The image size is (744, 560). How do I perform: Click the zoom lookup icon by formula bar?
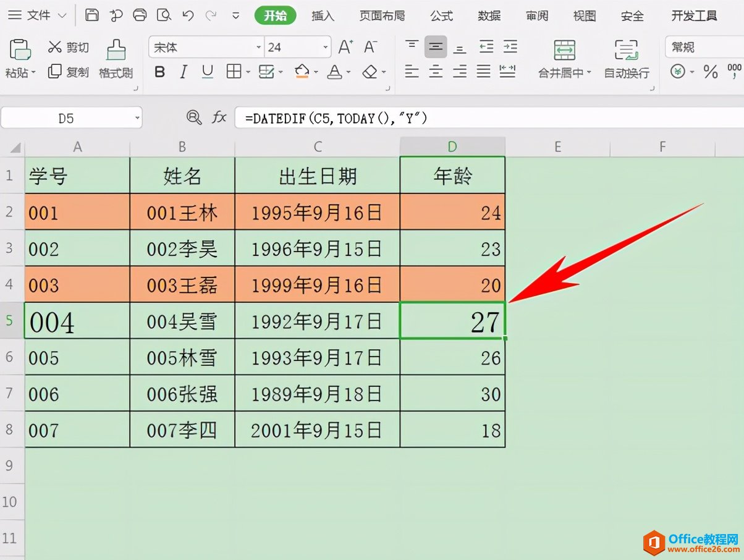tap(194, 117)
